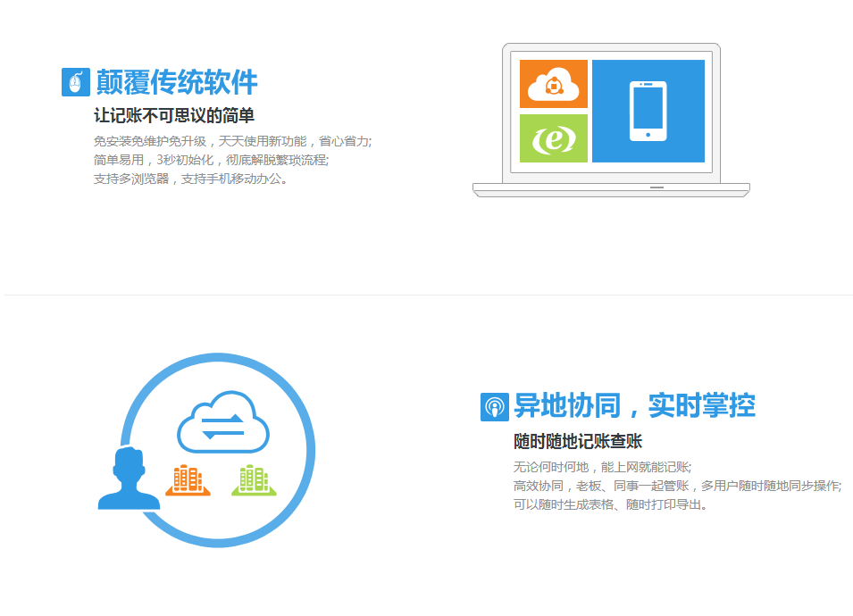Click the line 无论何时何地，能上网就能记账
Screen dimensions: 853x616
tap(601, 467)
